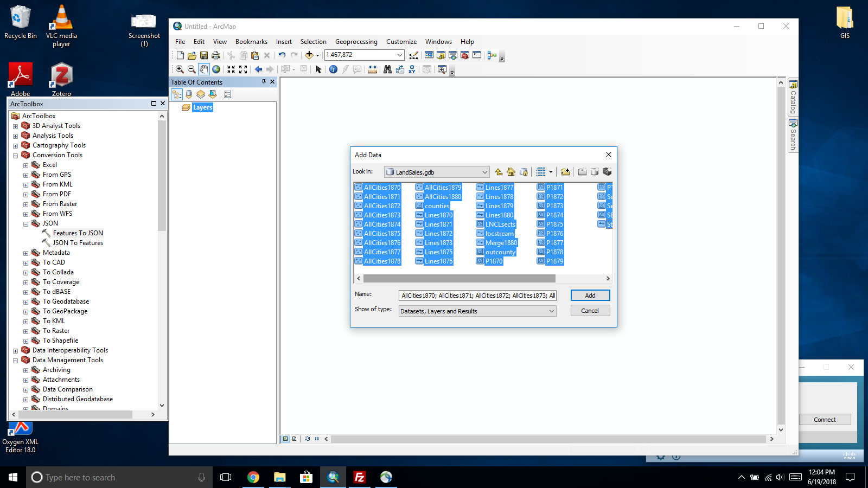868x488 pixels.
Task: Open the Search side tab
Action: pos(793,136)
